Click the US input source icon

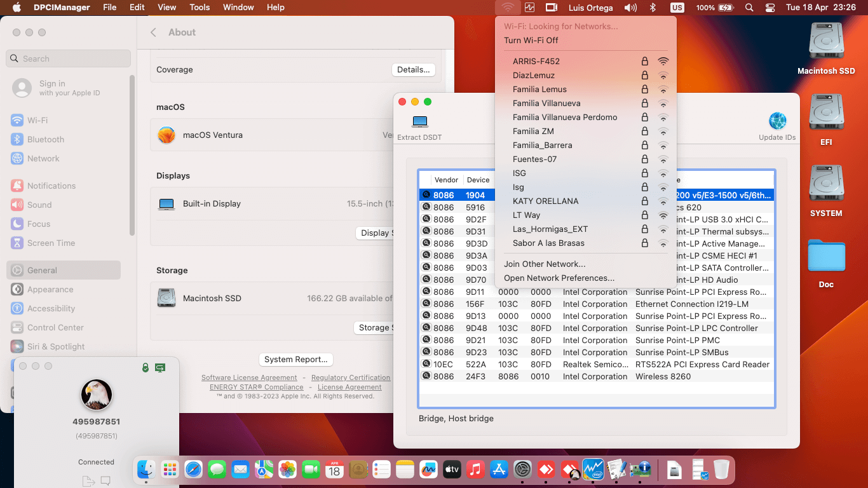pos(677,8)
